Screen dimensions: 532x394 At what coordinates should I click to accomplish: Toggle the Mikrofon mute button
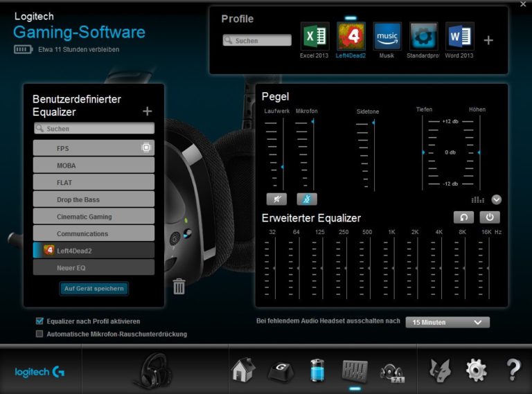tap(307, 199)
